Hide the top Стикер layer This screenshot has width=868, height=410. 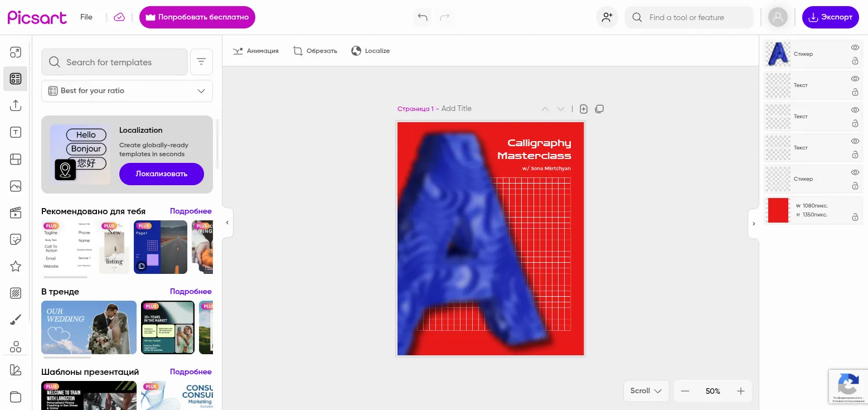click(855, 48)
